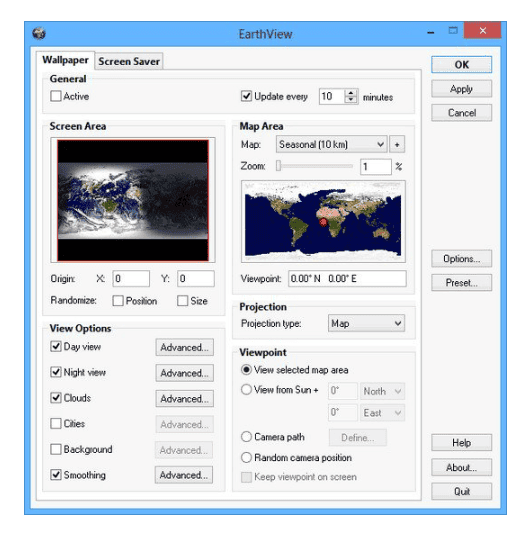
Task: Click the Map Area world map thumbnail
Action: pos(323,222)
